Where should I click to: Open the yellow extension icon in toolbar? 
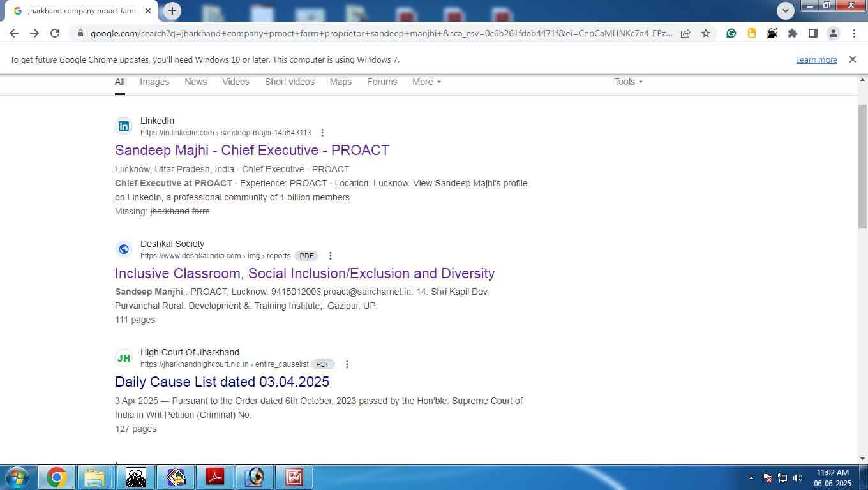coord(752,33)
